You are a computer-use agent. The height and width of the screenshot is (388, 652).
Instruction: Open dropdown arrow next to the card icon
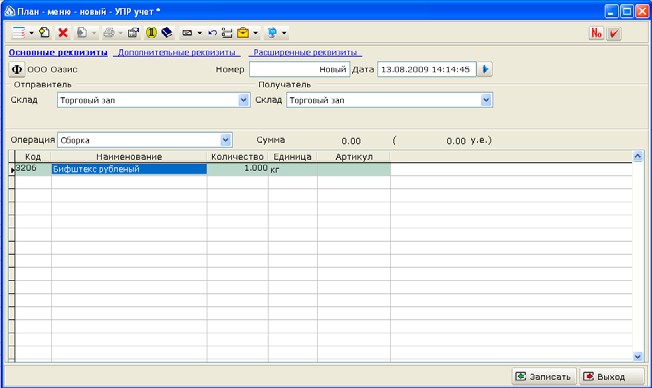[x=200, y=33]
